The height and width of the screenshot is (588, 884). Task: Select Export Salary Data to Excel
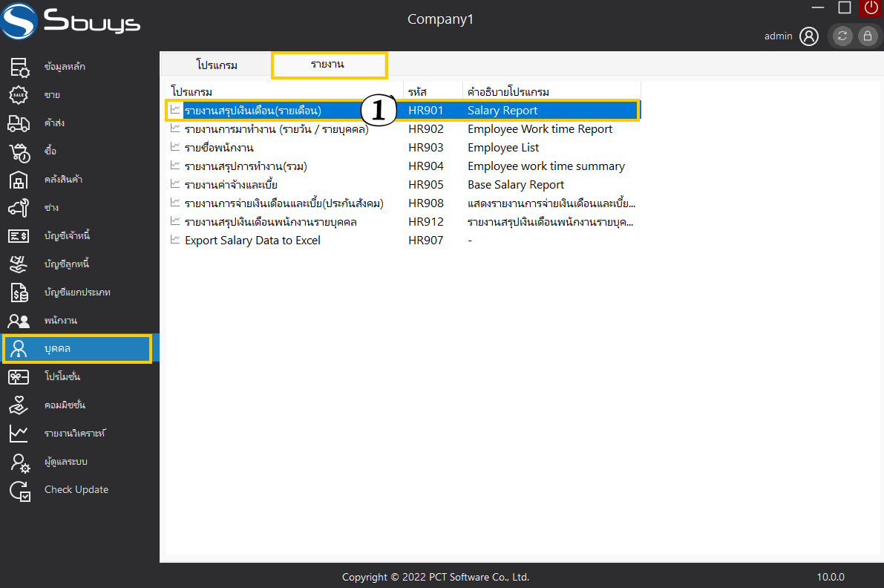[252, 241]
